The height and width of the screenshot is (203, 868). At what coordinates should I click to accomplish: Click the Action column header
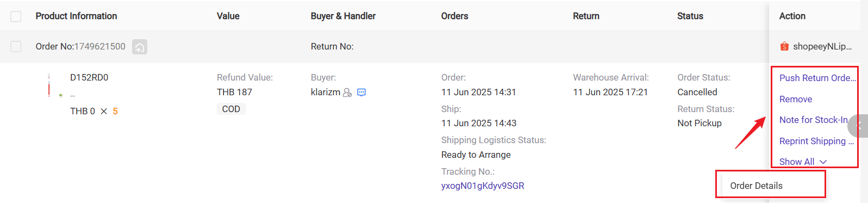tap(792, 16)
